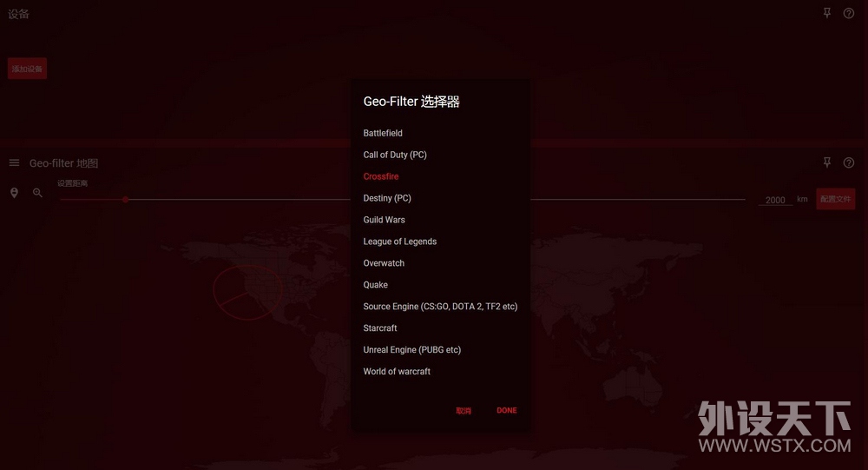Click the 添加设备 button
The height and width of the screenshot is (470, 868).
[x=27, y=69]
